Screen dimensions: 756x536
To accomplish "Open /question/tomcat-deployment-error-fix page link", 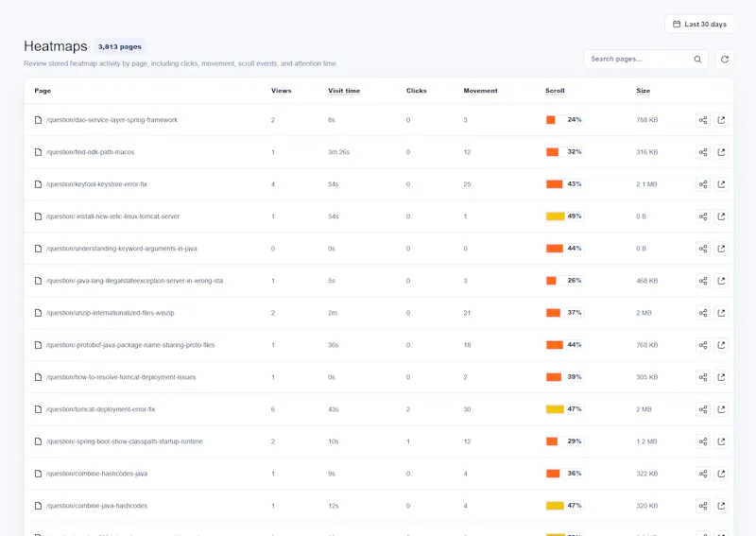I will click(x=101, y=409).
